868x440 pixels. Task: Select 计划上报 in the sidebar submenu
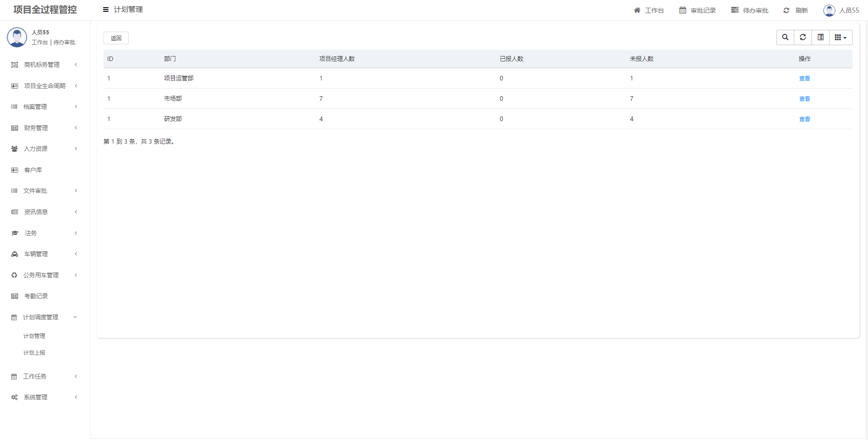(34, 353)
